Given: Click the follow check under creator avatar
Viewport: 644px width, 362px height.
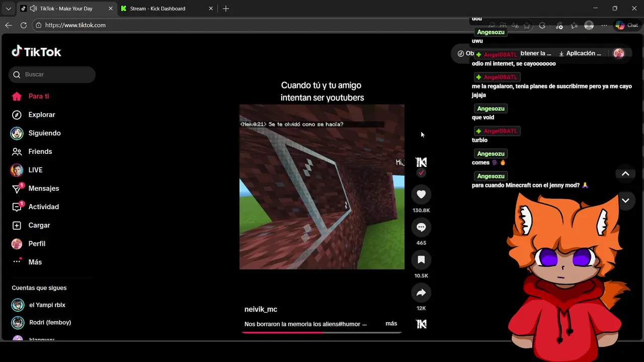Looking at the screenshot, I should click(x=421, y=172).
